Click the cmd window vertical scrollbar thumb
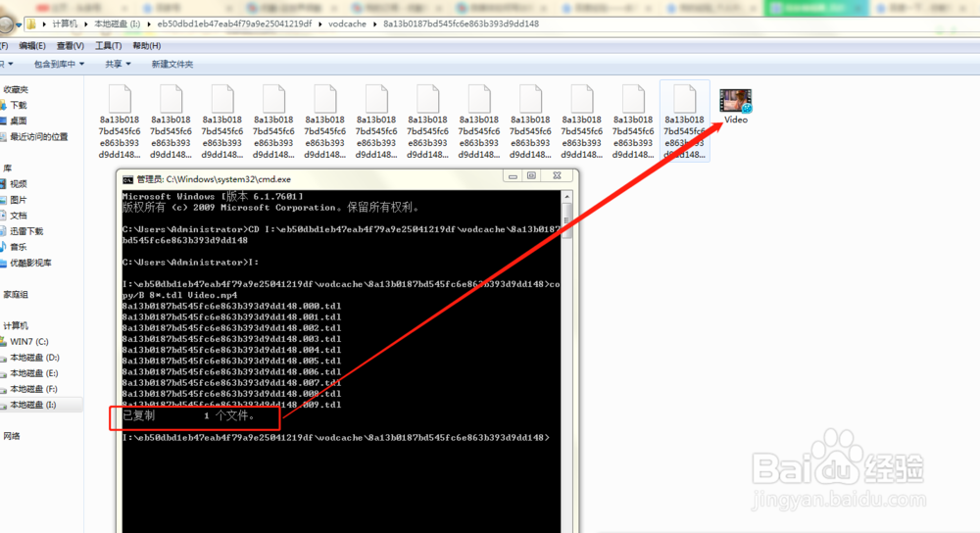Image resolution: width=980 pixels, height=533 pixels. point(566,219)
